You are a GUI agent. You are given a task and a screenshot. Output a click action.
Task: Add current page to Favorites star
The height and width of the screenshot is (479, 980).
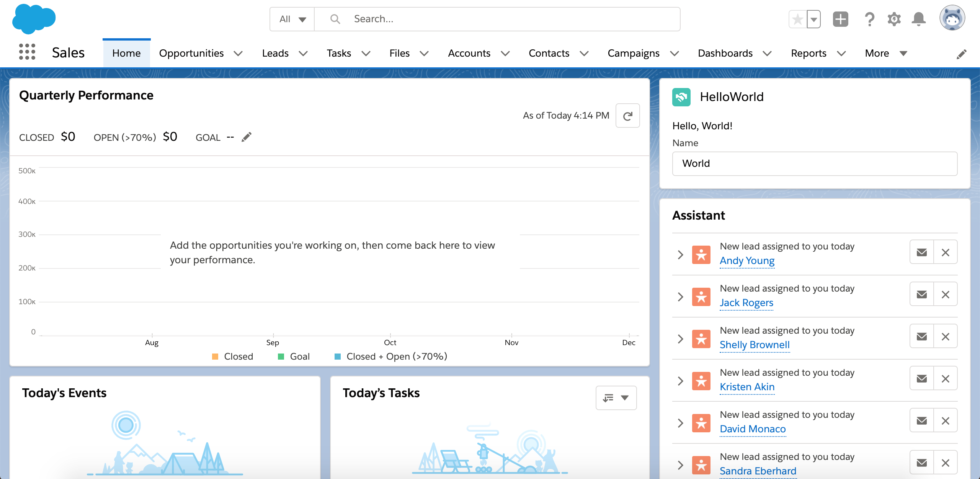(798, 19)
